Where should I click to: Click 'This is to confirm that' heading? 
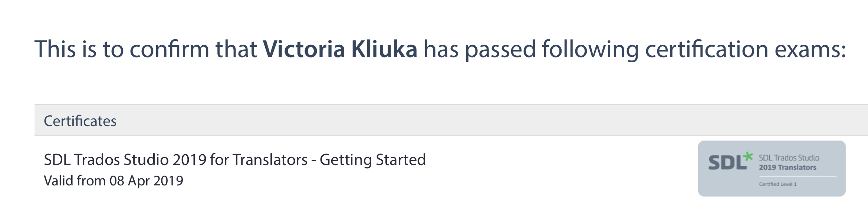[x=146, y=49]
